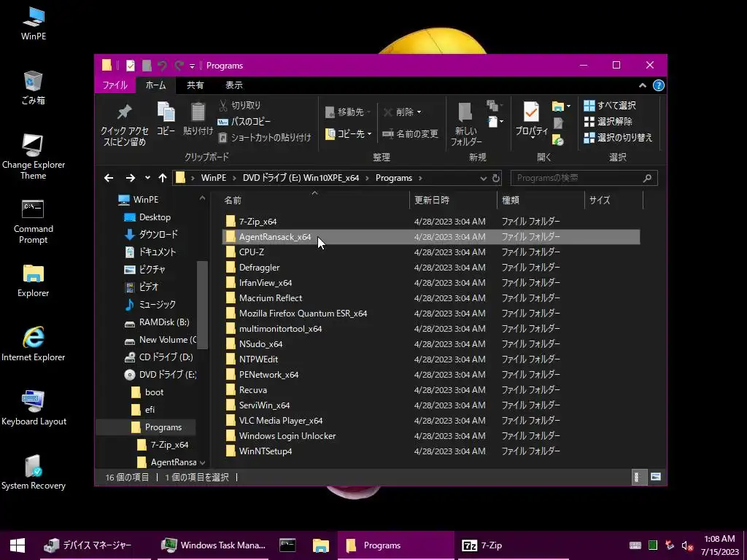
Task: Sort by 更新日時 column header
Action: pyautogui.click(x=453, y=201)
